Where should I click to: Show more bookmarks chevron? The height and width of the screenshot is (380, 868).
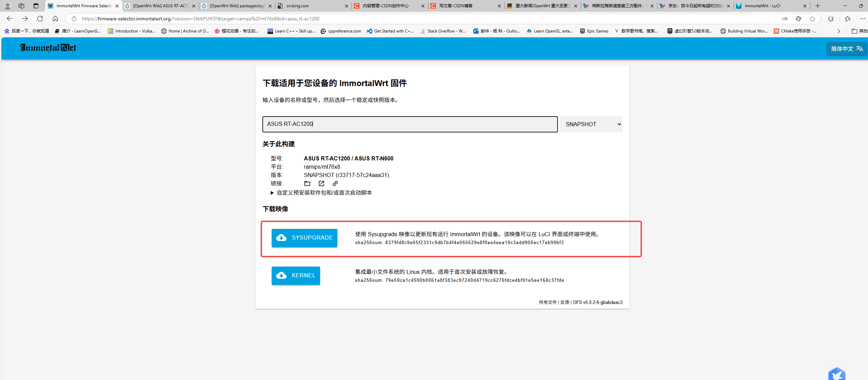click(x=839, y=31)
